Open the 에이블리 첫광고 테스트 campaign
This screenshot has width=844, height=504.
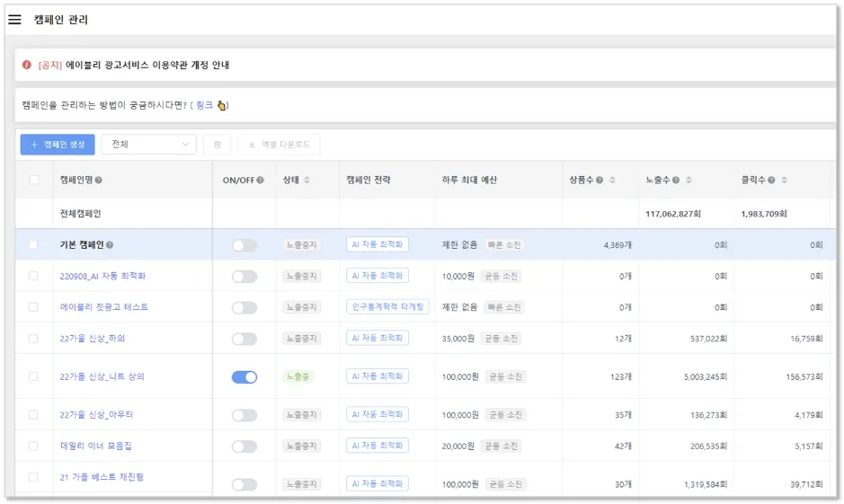point(104,307)
